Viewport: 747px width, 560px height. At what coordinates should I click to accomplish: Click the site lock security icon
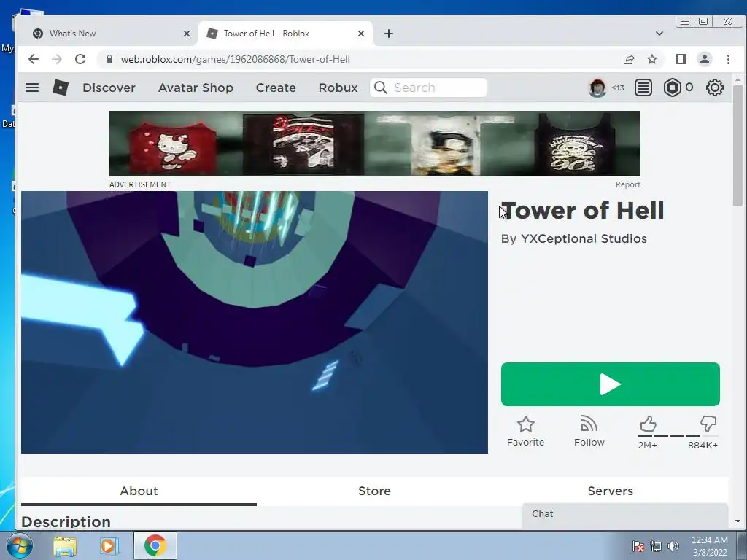(109, 59)
